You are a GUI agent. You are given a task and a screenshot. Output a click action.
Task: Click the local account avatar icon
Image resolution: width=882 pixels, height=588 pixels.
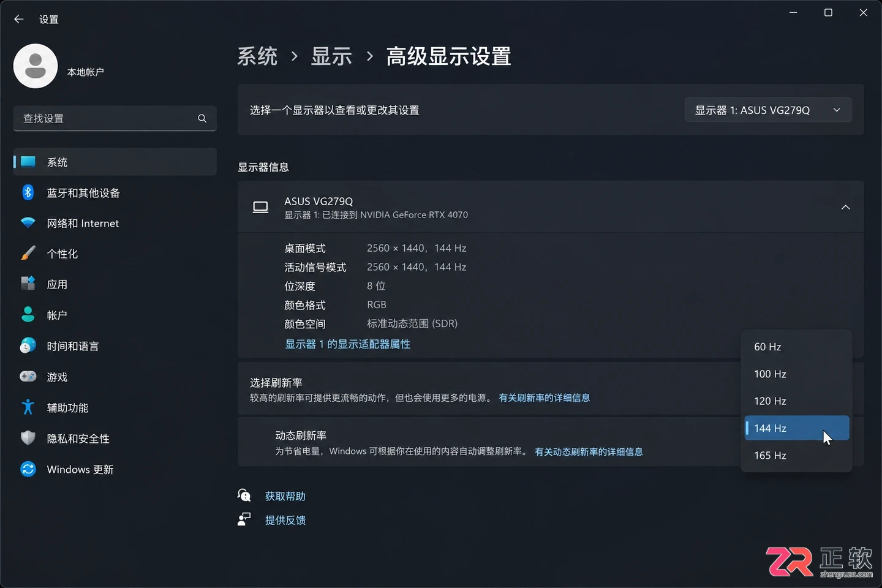click(36, 66)
